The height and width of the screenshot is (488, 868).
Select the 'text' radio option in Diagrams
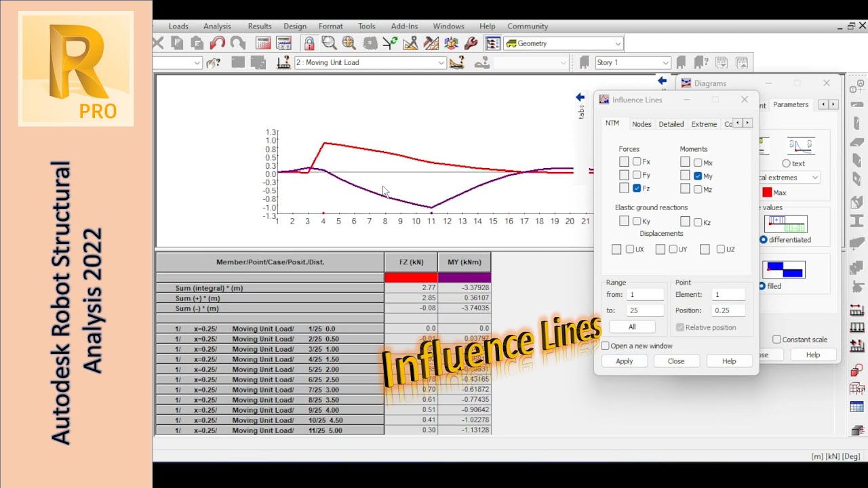click(787, 163)
